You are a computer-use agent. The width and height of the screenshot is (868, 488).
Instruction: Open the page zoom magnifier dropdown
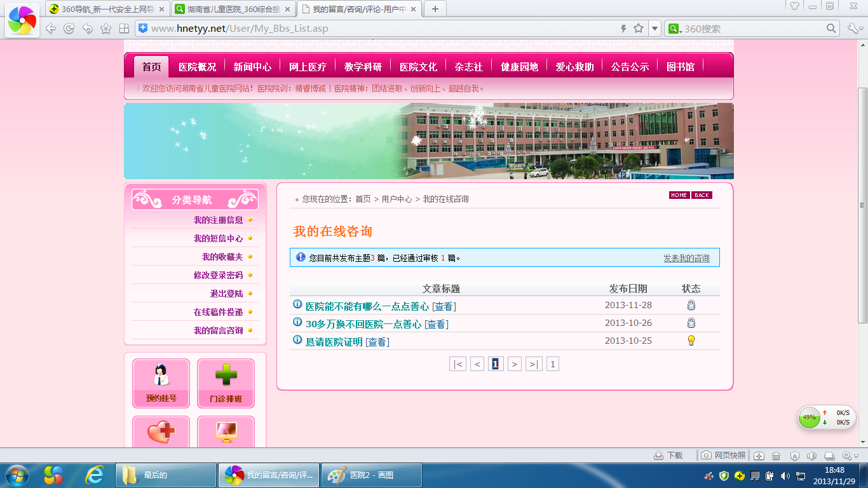point(850,456)
